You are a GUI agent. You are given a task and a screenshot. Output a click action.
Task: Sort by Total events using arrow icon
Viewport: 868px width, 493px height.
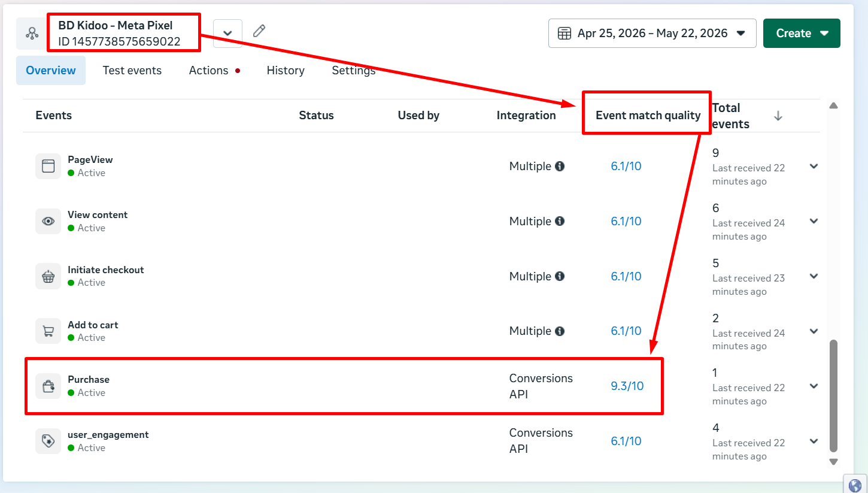click(x=778, y=116)
